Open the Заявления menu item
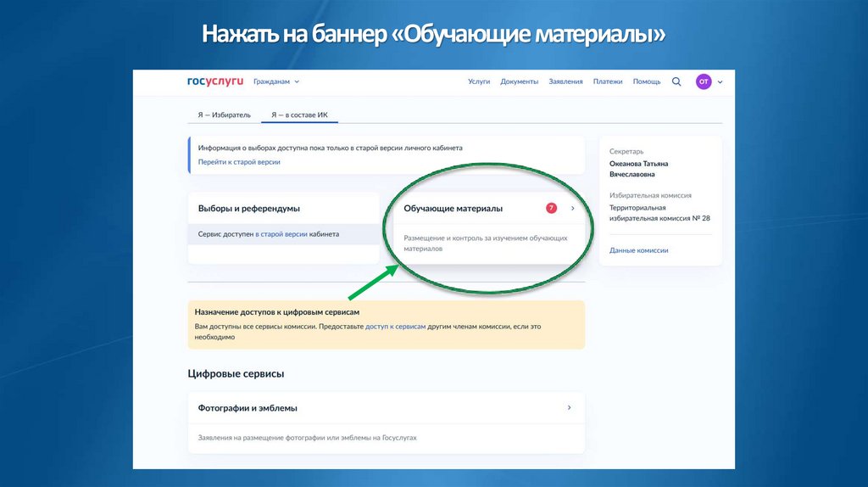Image resolution: width=868 pixels, height=487 pixels. tap(565, 81)
